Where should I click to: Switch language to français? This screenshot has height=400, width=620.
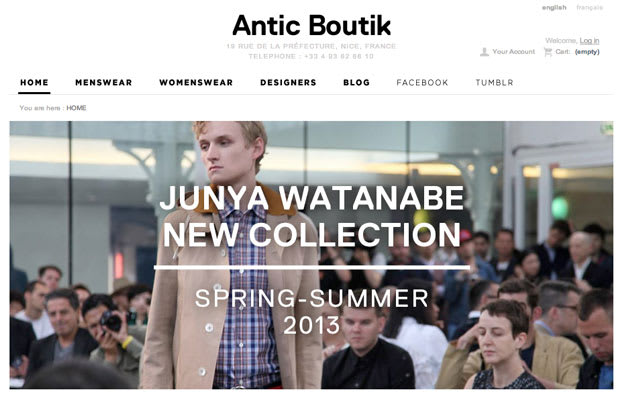click(x=589, y=8)
